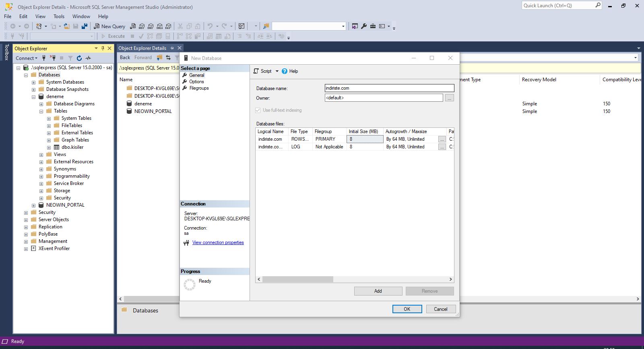Viewport: 644px width, 349px height.
Task: Click autogrowth ellipsis button for ROWS file
Action: (442, 139)
